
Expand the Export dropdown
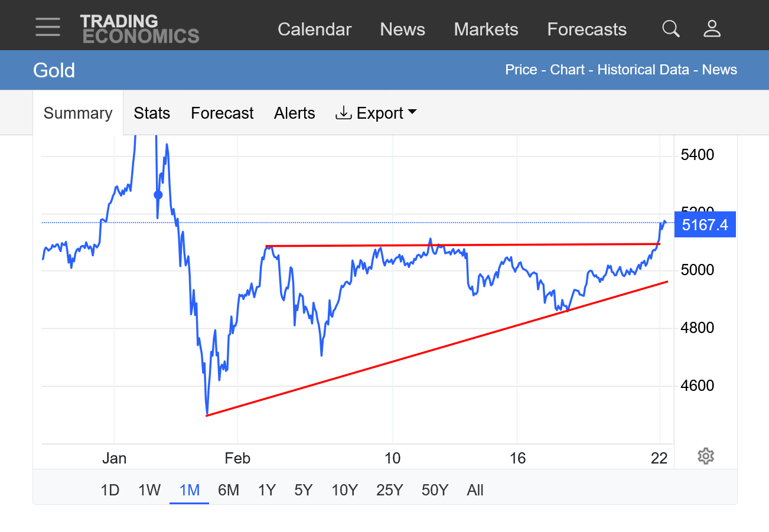pos(376,113)
